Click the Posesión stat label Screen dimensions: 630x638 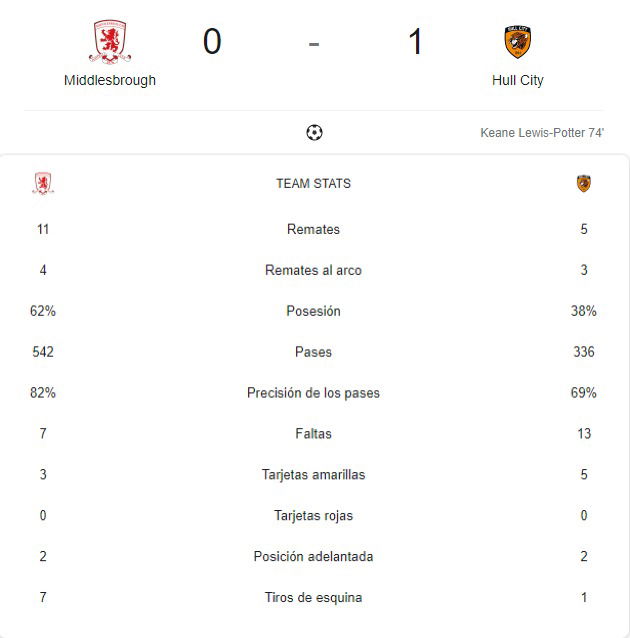point(313,311)
